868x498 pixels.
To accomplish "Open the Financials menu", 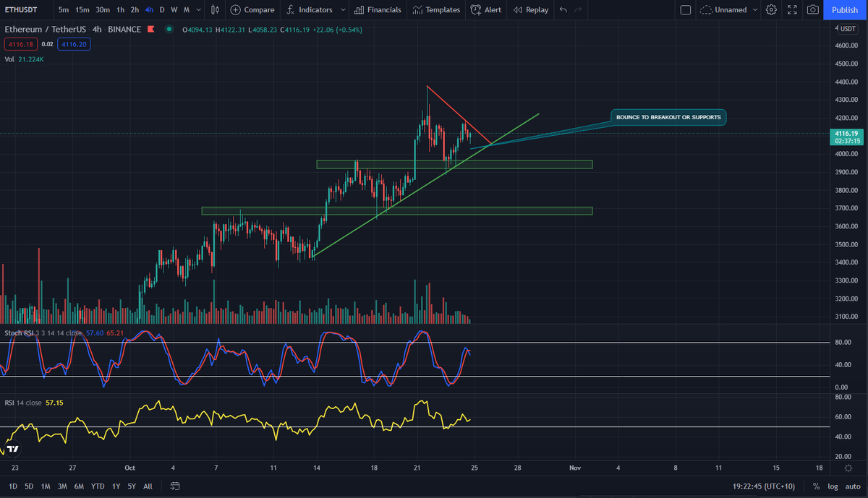I will pos(378,10).
